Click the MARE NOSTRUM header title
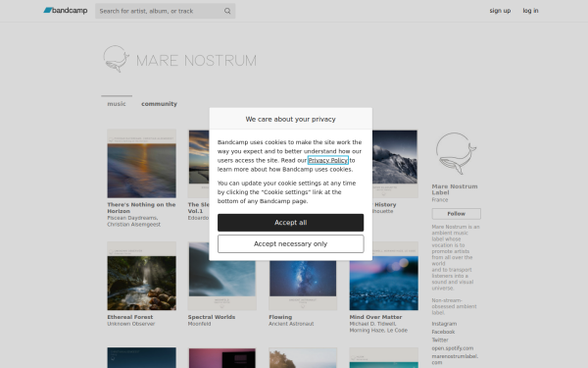Image resolution: width=588 pixels, height=368 pixels. (x=196, y=61)
